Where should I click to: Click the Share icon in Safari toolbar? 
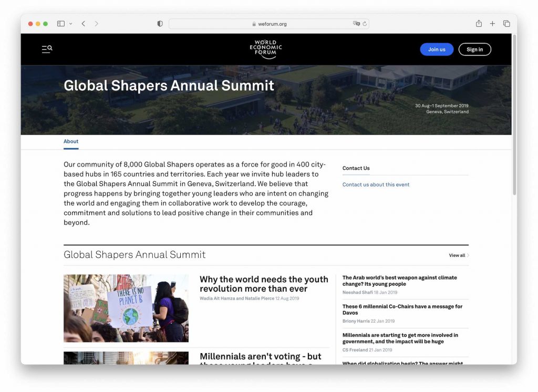click(479, 24)
